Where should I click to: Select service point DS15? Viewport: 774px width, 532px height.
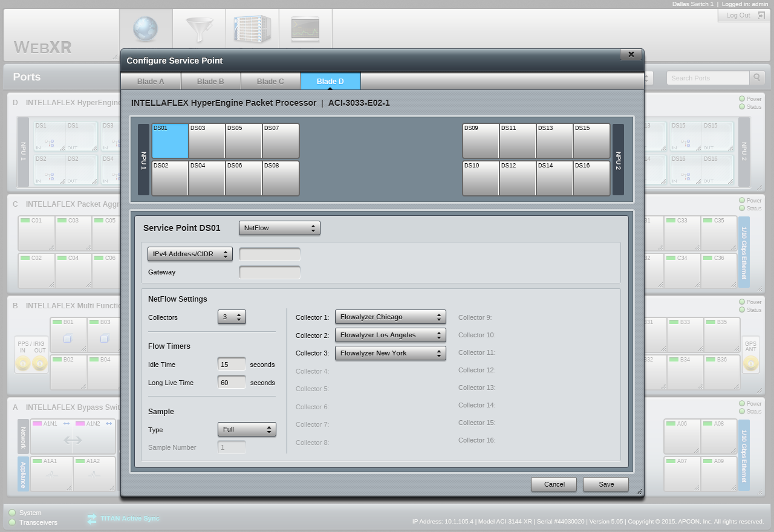(x=591, y=141)
